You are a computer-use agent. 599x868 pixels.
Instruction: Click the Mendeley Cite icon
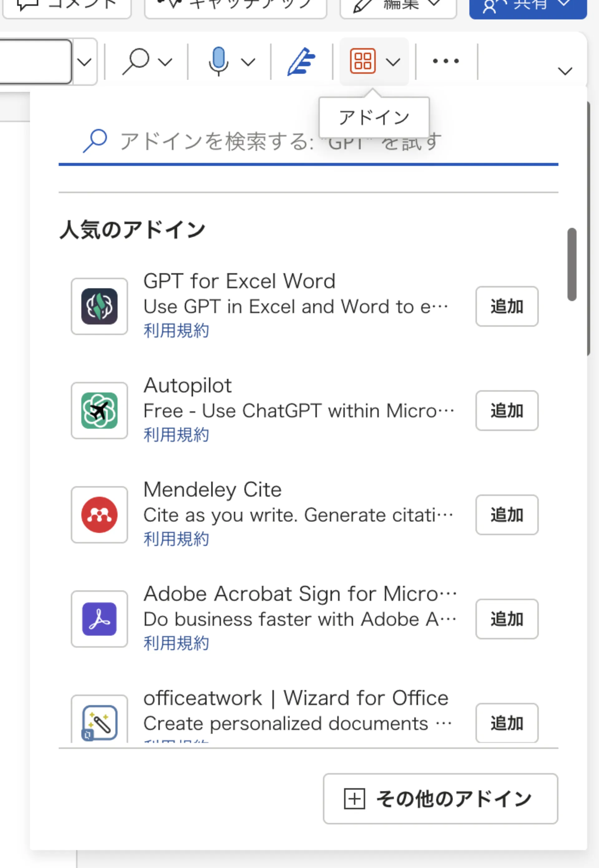coord(100,515)
